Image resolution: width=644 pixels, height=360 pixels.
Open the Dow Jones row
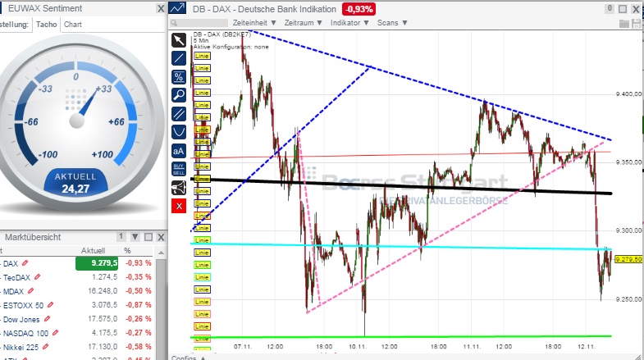click(77, 319)
